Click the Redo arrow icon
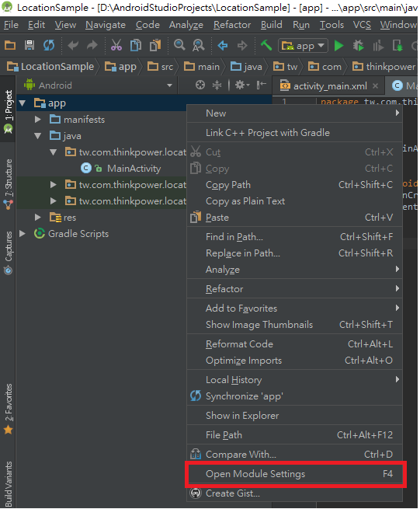This screenshot has width=420, height=509. coord(92,45)
